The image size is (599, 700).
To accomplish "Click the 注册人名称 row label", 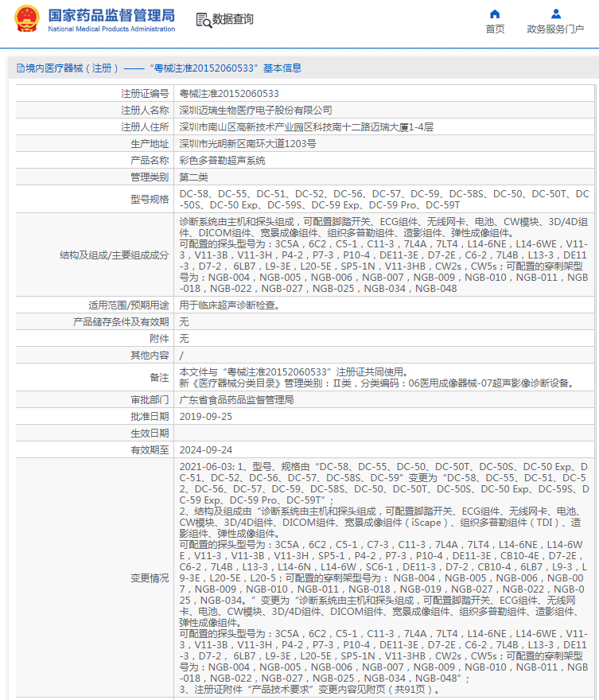I will pos(145,111).
